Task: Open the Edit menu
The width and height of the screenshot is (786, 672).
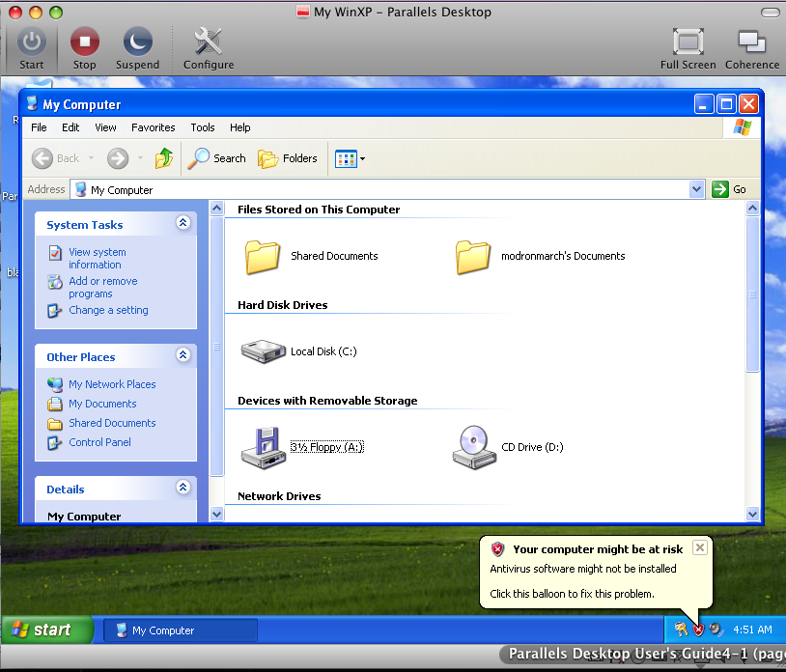Action: (70, 127)
